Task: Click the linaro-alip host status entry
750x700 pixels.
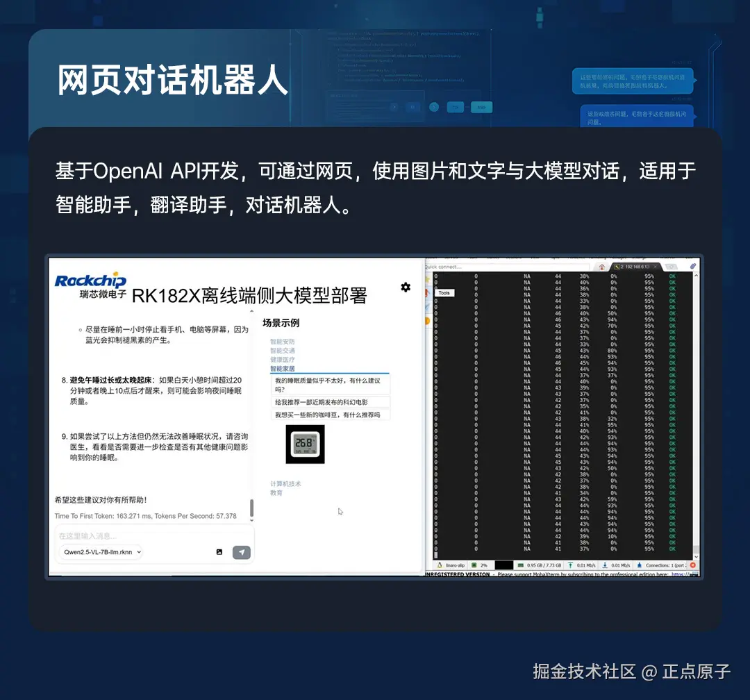Action: coord(451,565)
